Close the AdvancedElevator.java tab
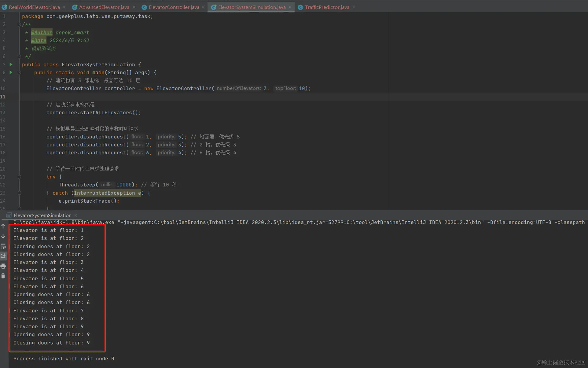 pyautogui.click(x=134, y=7)
